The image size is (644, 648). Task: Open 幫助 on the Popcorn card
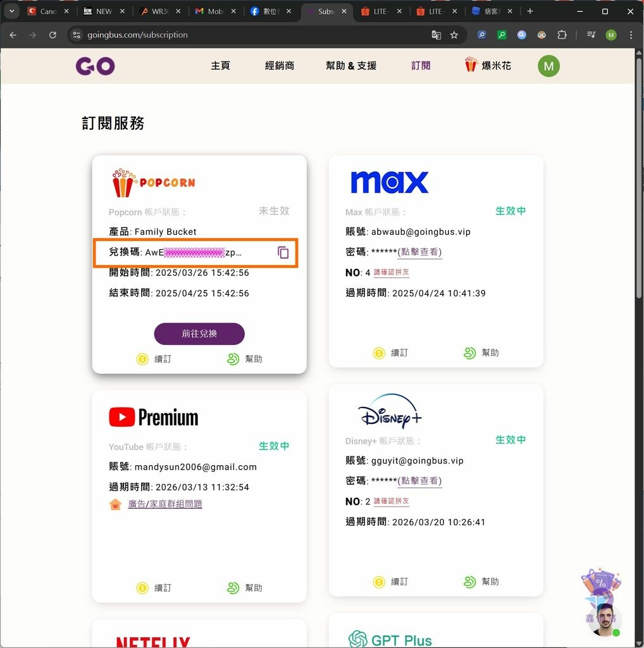point(245,359)
